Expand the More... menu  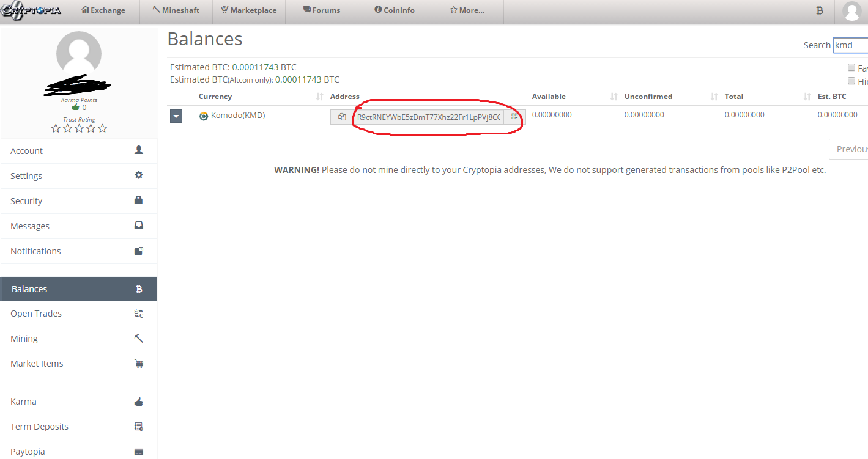[x=467, y=10]
